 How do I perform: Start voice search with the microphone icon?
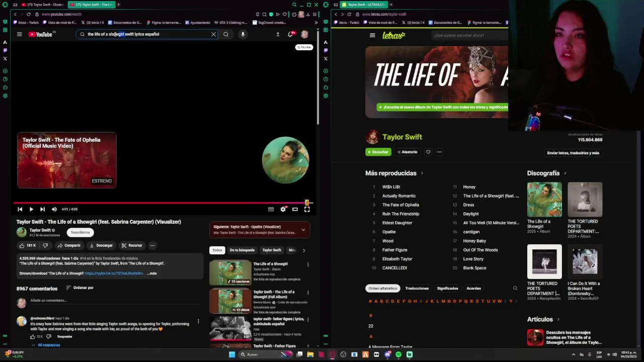[x=243, y=34]
